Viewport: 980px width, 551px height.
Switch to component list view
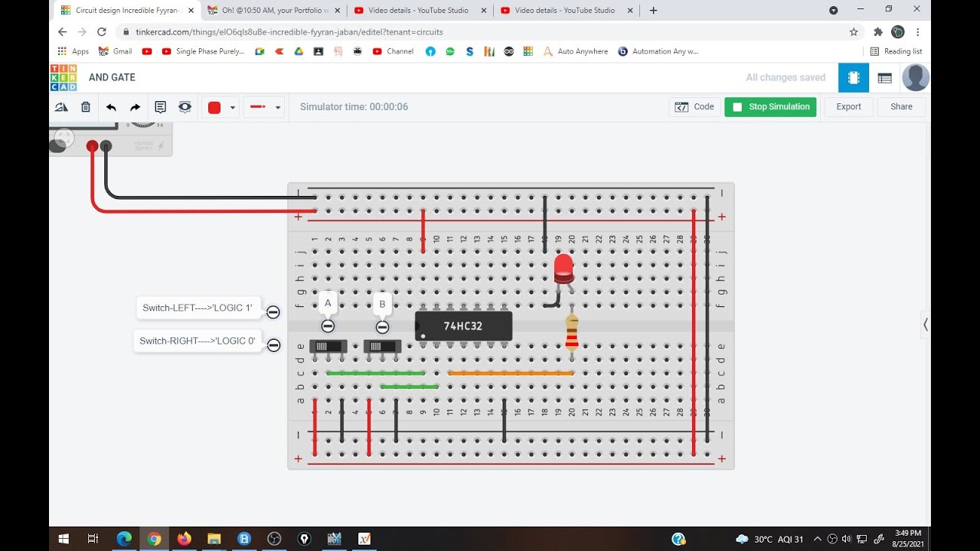(x=884, y=77)
